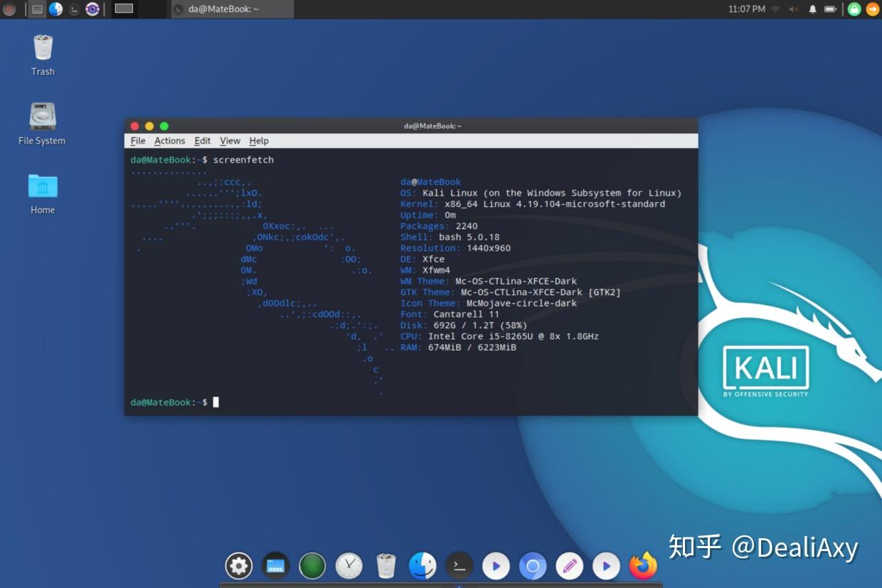This screenshot has width=882, height=588.
Task: Click the terminal cursor at the last prompt
Action: coord(216,402)
